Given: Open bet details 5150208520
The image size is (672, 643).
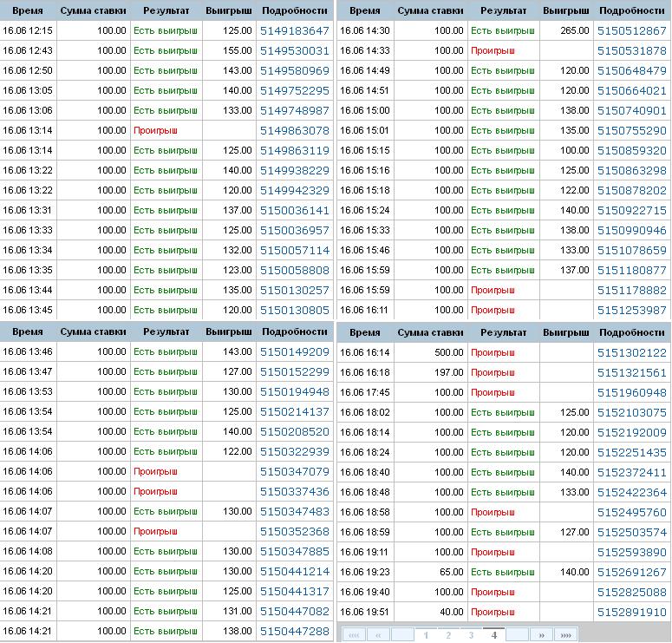Looking at the screenshot, I should (x=295, y=431).
